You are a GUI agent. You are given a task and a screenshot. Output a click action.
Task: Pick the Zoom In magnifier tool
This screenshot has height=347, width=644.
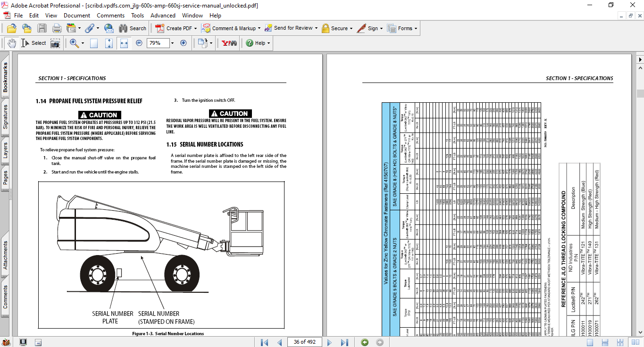pyautogui.click(x=74, y=43)
